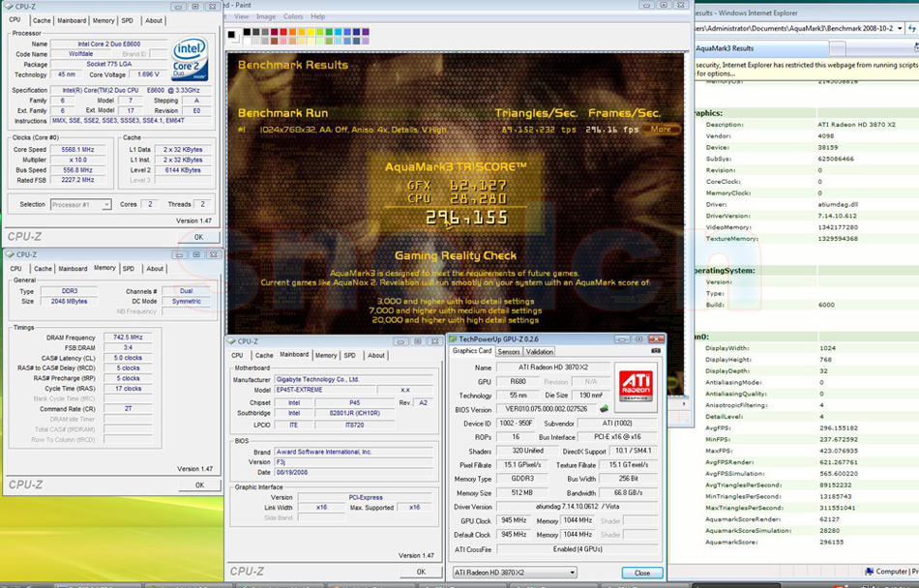
Task: Open Mainboard tab in top CPU-Z window
Action: [x=72, y=20]
